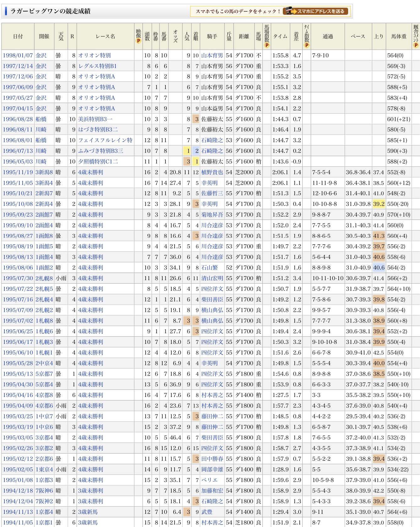Click the 通過 column header
Image resolution: width=420 pixels, height=527 pixels.
[328, 36]
